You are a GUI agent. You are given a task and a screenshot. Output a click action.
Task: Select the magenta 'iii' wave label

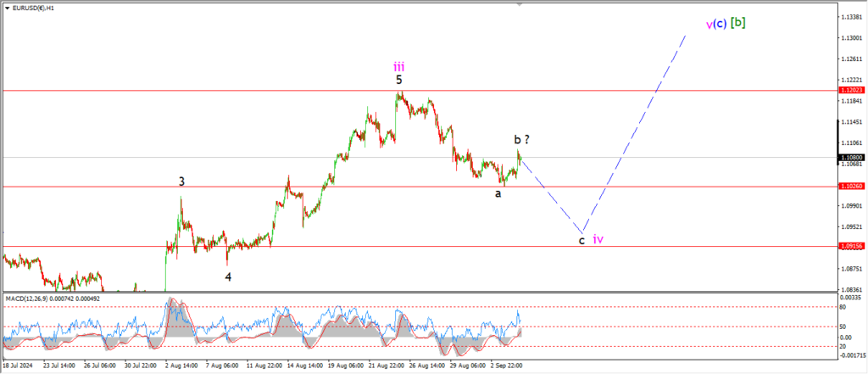click(x=398, y=65)
